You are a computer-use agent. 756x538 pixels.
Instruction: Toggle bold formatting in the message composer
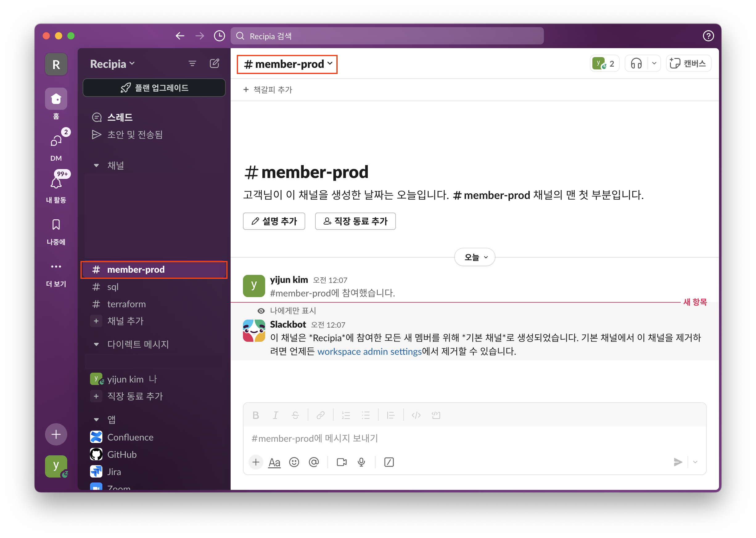256,415
